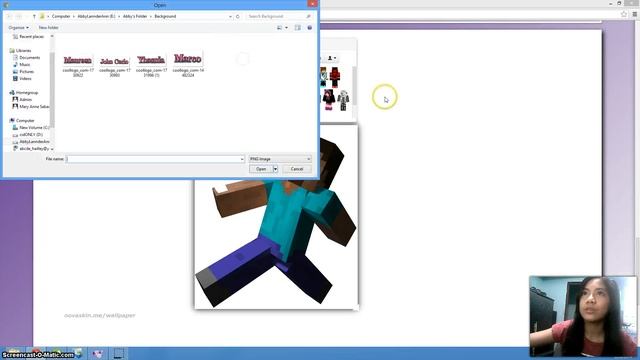Select the Admin homegroup user
The width and height of the screenshot is (640, 360).
tap(22, 100)
